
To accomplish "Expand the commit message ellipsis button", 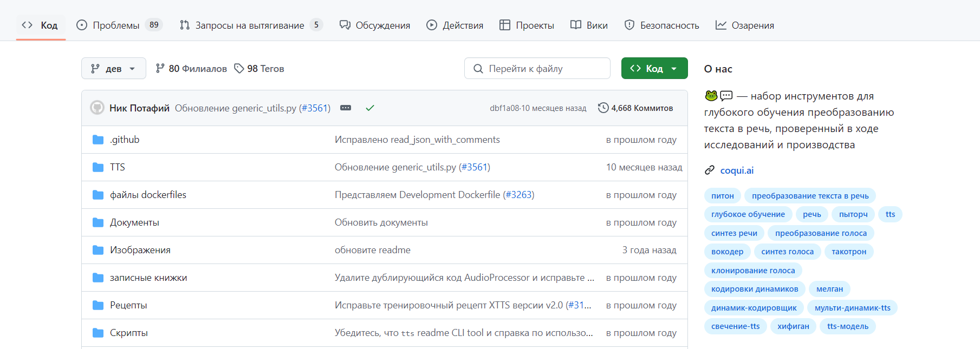I will pyautogui.click(x=346, y=108).
